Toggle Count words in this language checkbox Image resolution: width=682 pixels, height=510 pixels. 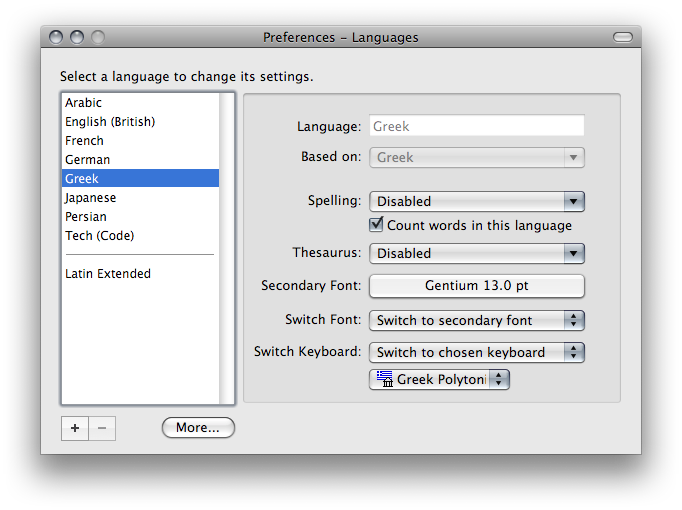pos(377,225)
